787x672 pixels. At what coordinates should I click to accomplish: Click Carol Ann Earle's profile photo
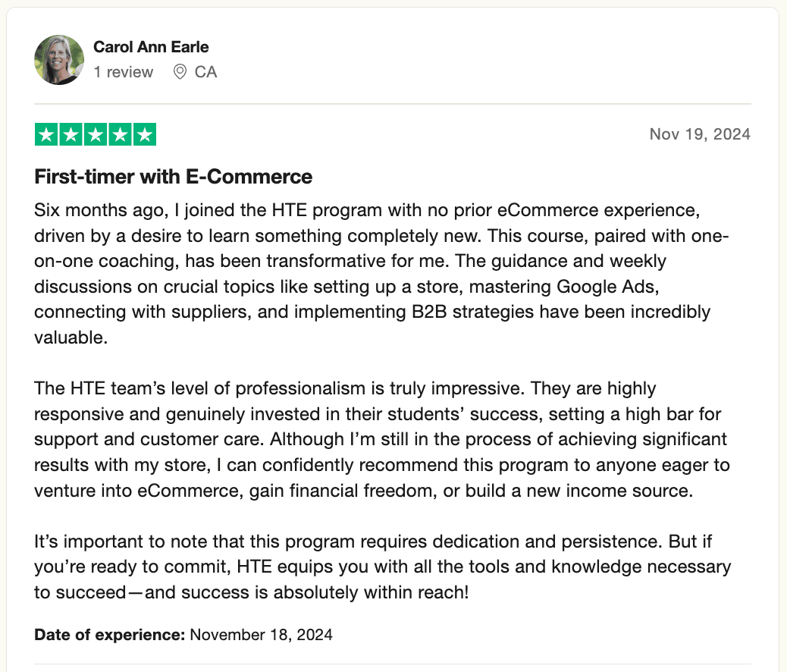[x=59, y=59]
